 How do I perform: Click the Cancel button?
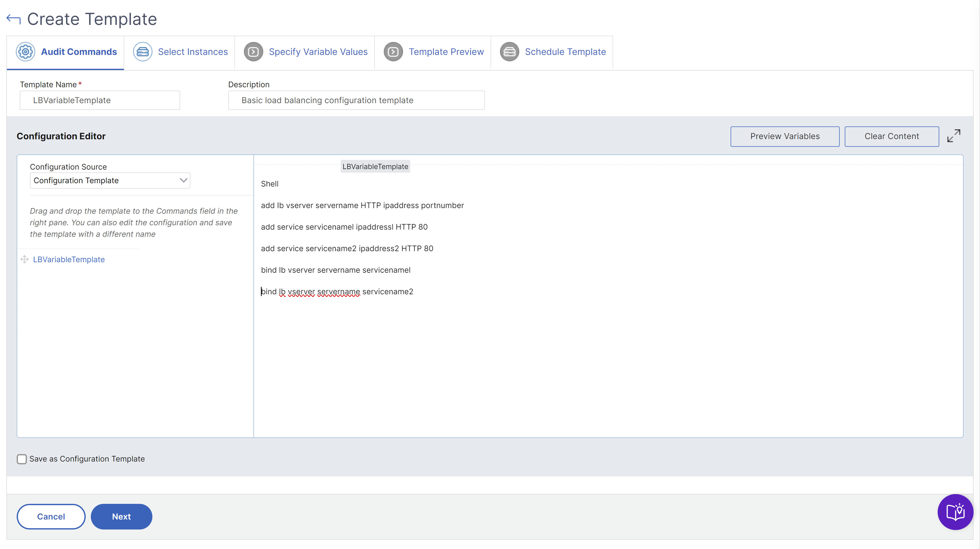pos(51,517)
